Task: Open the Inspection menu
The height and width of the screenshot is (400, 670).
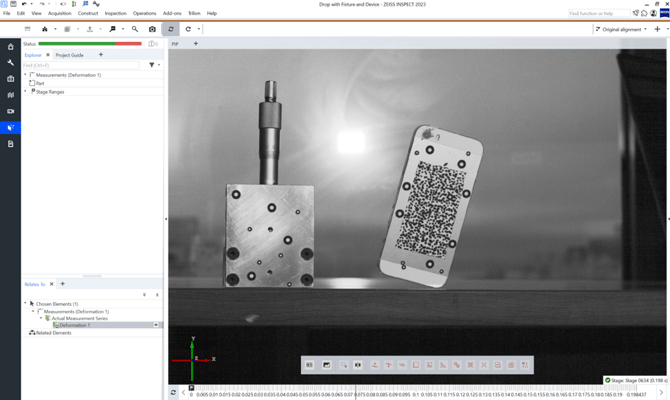Action: click(116, 13)
